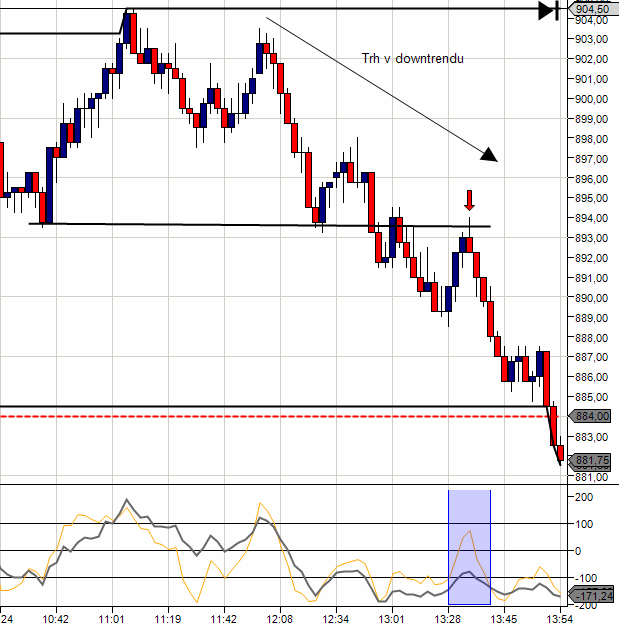Click the 900,00 price axis label

point(592,99)
